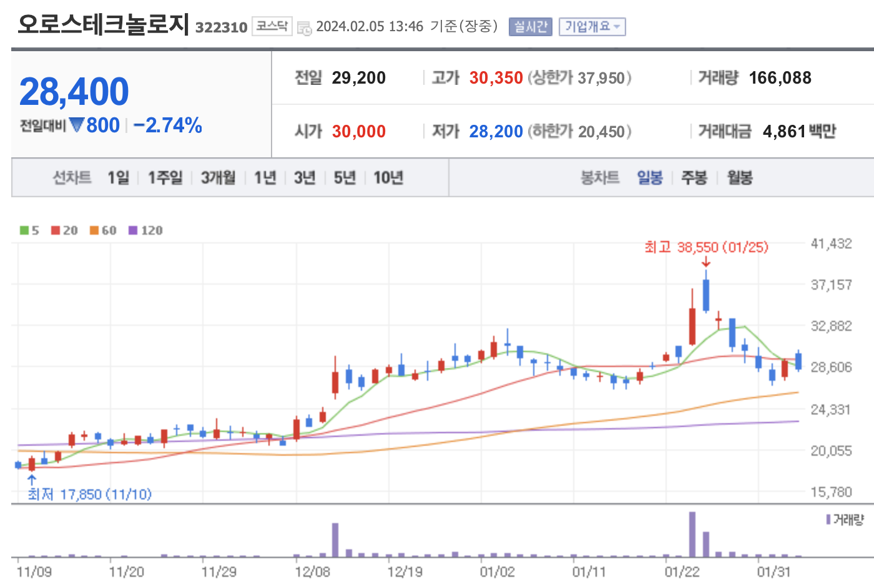Select the 1주일 line chart tab
874x588 pixels.
click(165, 178)
